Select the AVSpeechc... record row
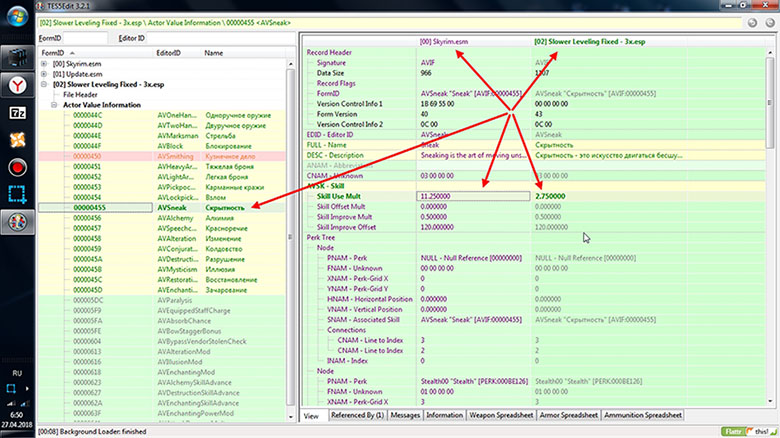This screenshot has height=438, width=780. (x=162, y=228)
